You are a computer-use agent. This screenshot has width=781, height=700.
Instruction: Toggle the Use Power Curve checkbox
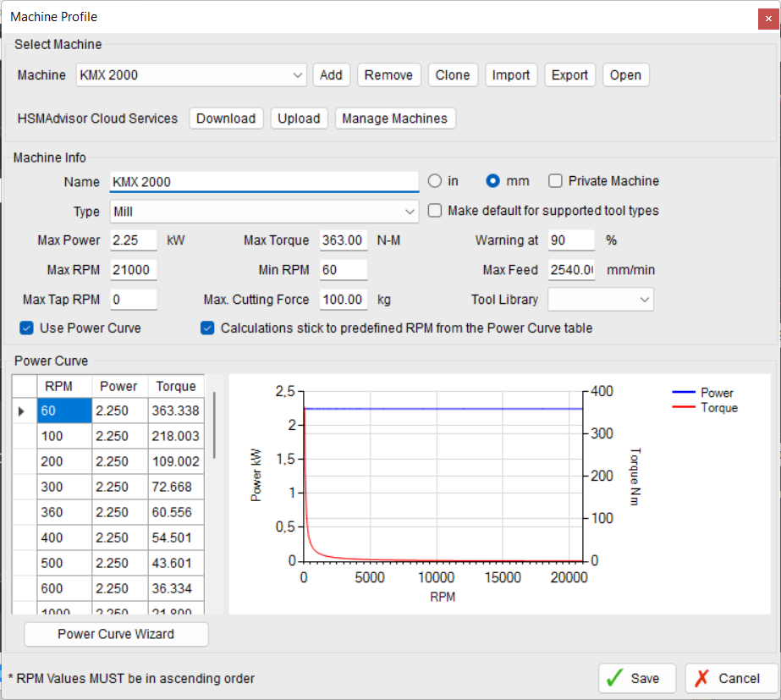click(x=26, y=328)
